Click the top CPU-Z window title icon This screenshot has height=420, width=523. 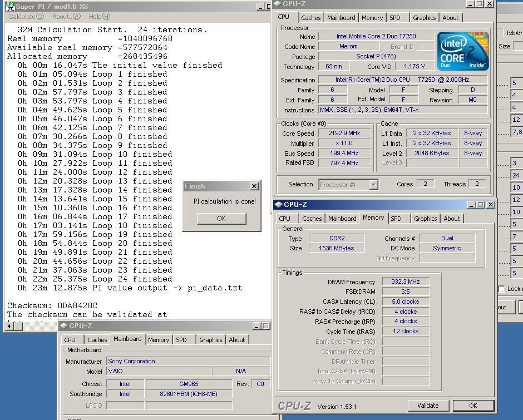pos(278,4)
